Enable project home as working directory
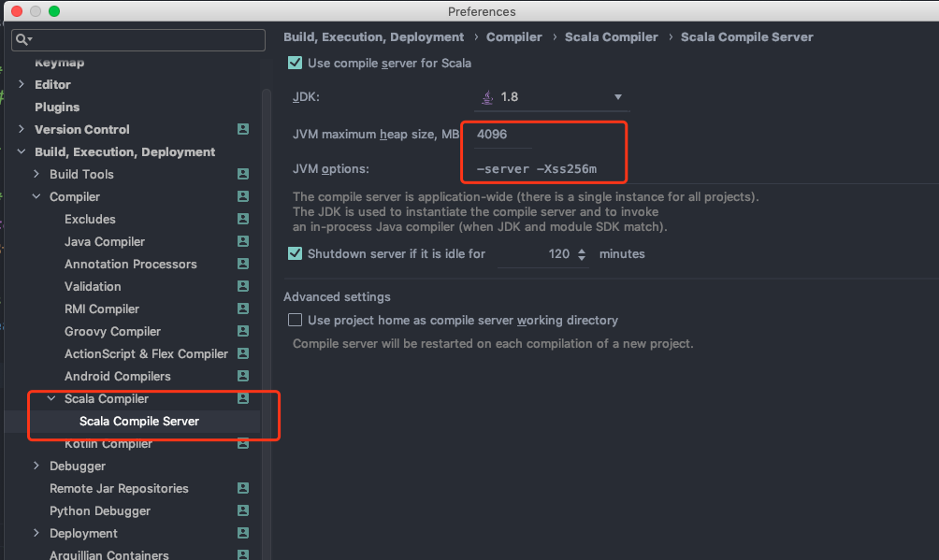Image resolution: width=939 pixels, height=560 pixels. [x=295, y=320]
